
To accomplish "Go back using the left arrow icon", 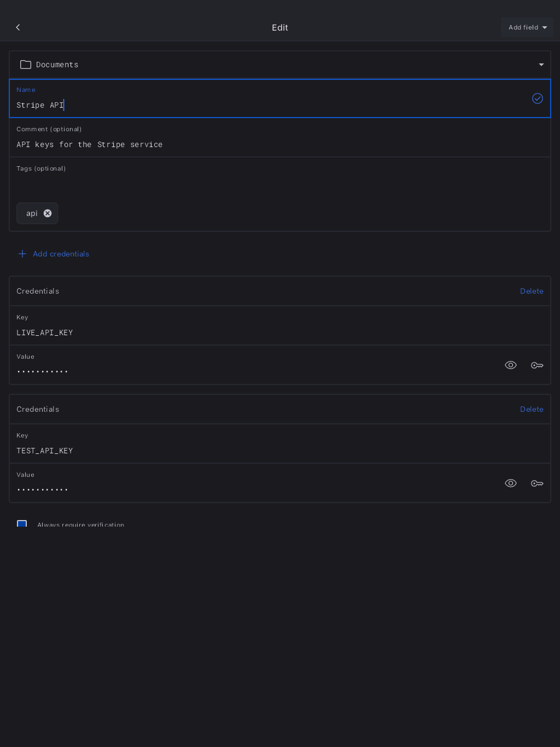I will tap(18, 27).
